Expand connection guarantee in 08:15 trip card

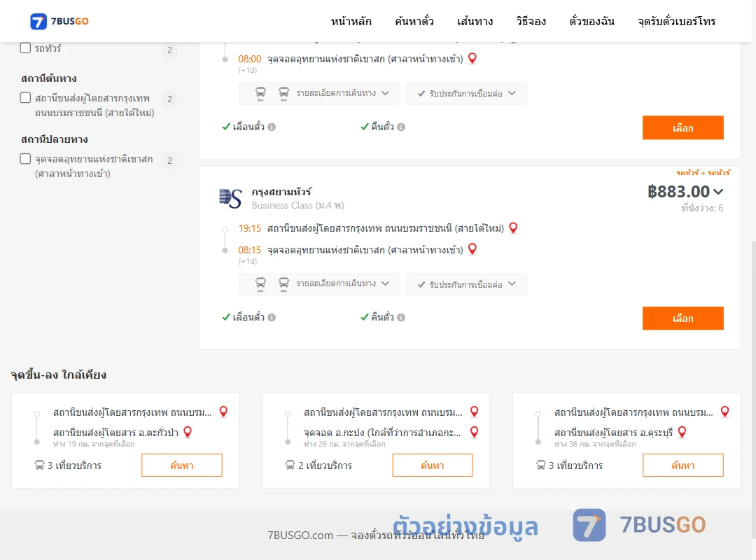click(x=467, y=285)
